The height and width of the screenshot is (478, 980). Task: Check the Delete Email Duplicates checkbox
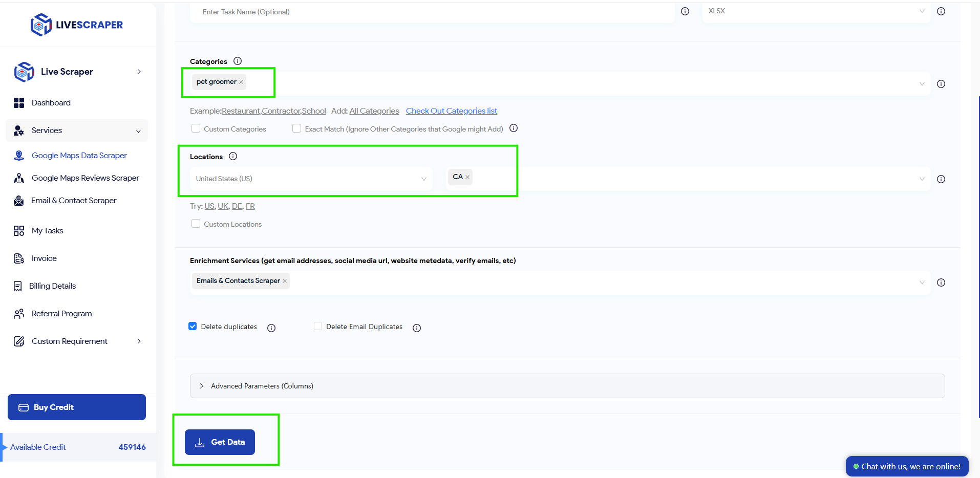point(318,326)
